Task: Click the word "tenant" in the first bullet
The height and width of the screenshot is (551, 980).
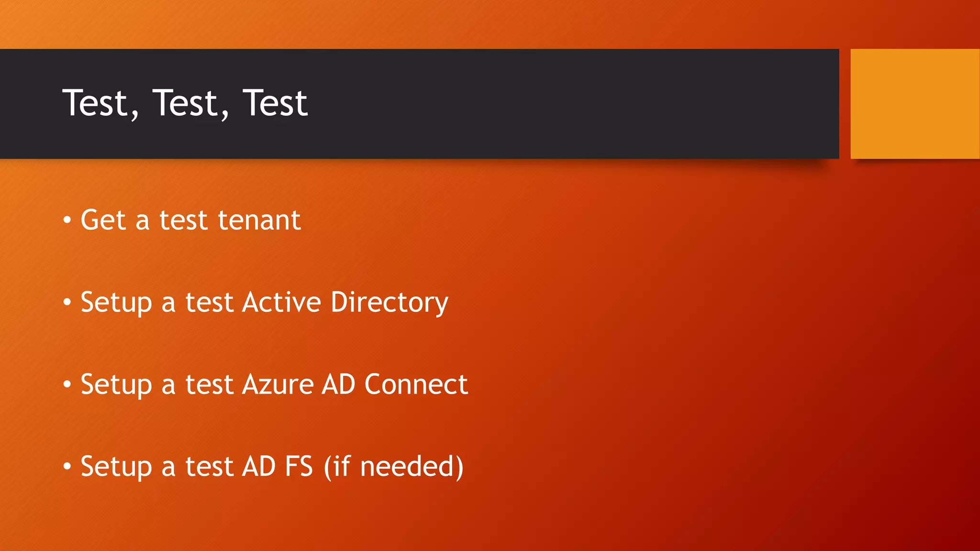Action: 259,220
